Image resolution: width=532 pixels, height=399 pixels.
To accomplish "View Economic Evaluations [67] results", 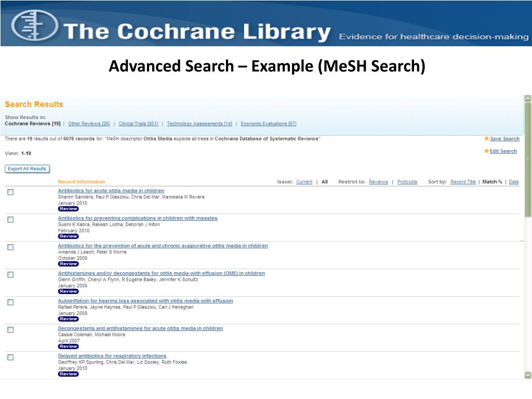I will point(269,124).
